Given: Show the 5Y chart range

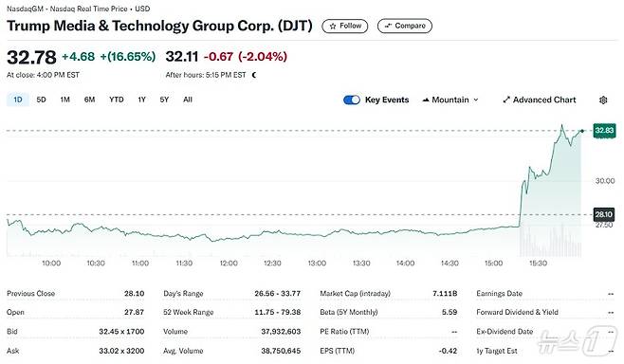Looking at the screenshot, I should pyautogui.click(x=164, y=100).
